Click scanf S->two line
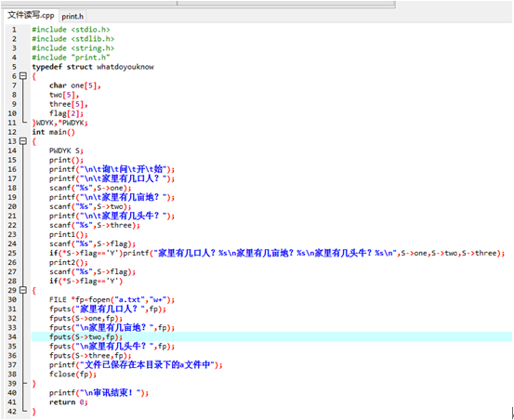 pos(90,206)
